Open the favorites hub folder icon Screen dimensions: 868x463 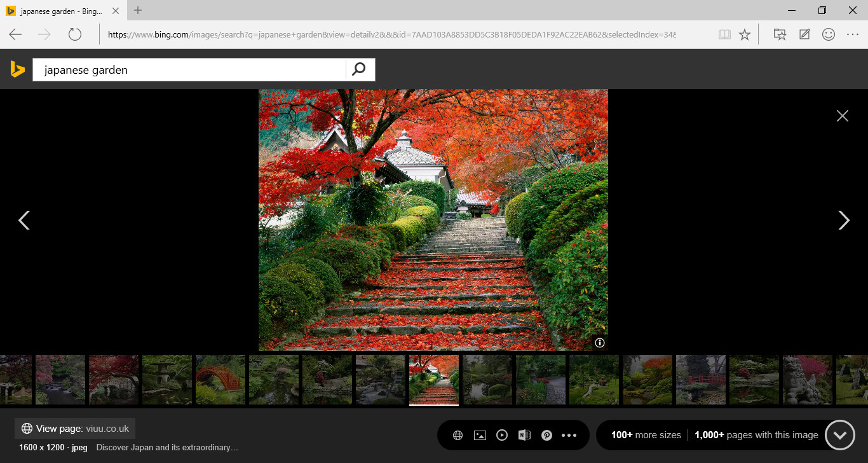click(x=780, y=34)
